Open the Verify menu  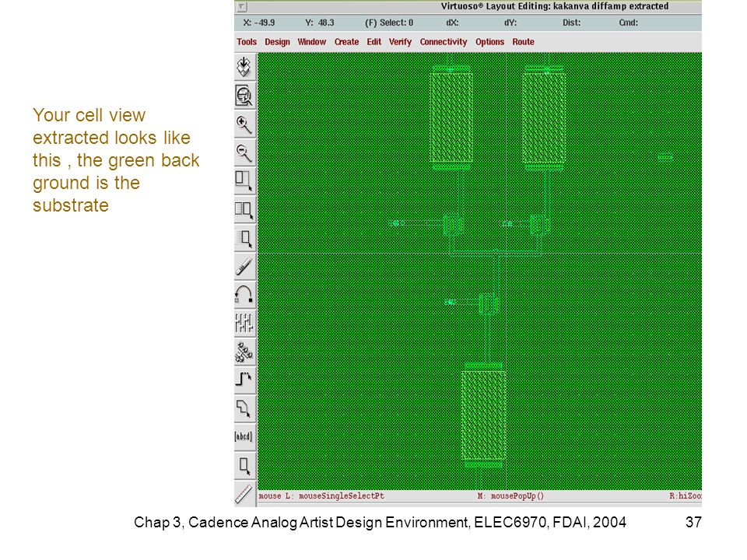coord(400,42)
